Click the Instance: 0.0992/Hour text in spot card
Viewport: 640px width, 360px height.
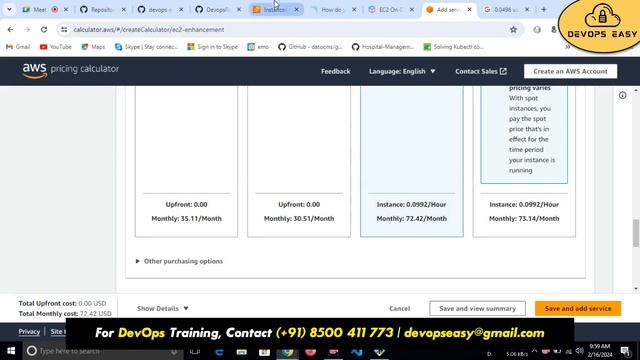tap(524, 204)
